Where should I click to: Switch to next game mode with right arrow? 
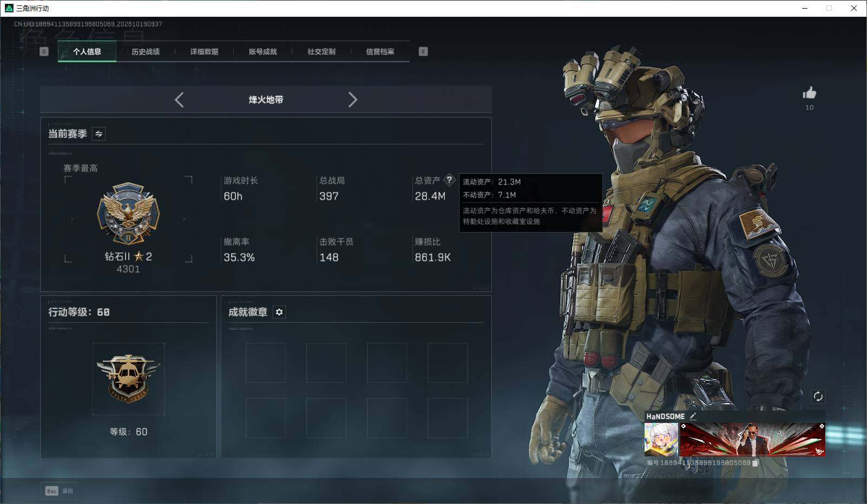pyautogui.click(x=352, y=100)
